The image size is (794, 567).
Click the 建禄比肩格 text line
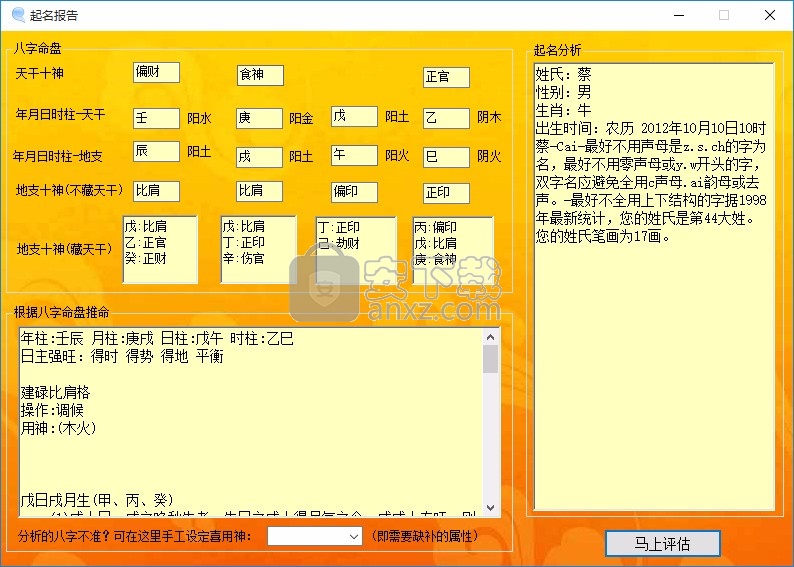pos(56,392)
